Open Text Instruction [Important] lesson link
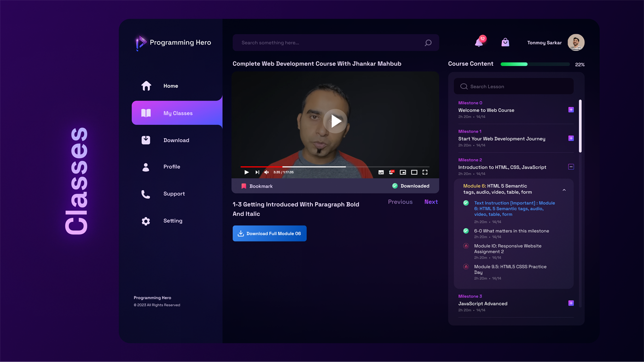The width and height of the screenshot is (644, 362). (515, 209)
